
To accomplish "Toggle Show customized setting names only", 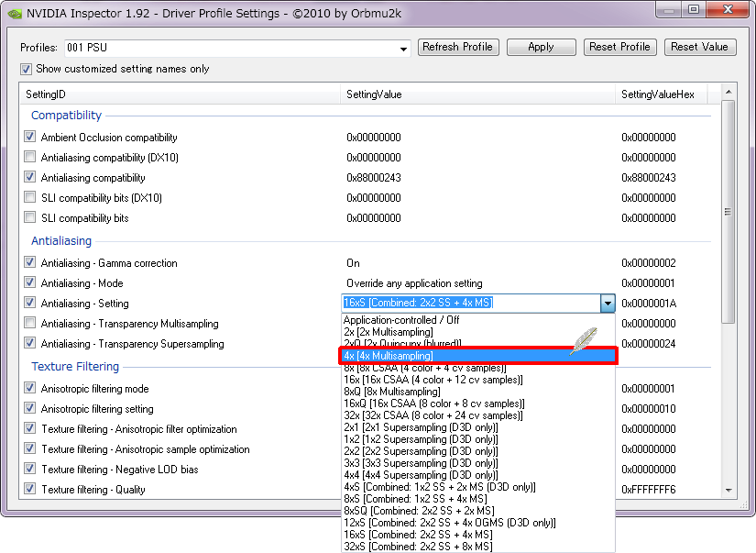I will (26, 69).
